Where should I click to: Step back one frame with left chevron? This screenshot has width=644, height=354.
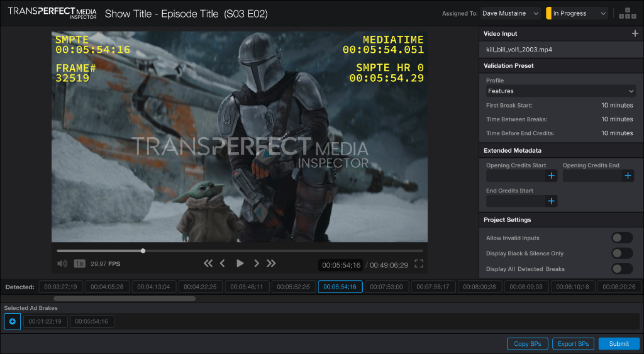coord(223,263)
